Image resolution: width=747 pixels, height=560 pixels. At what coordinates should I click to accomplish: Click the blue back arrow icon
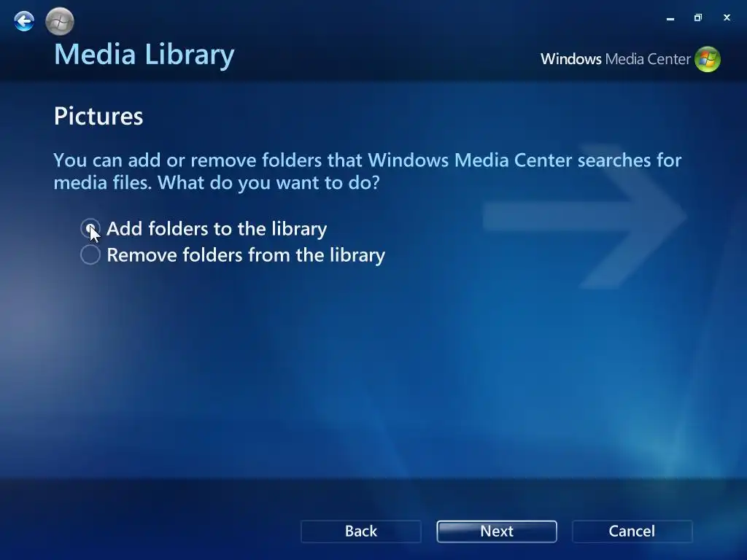(x=24, y=21)
